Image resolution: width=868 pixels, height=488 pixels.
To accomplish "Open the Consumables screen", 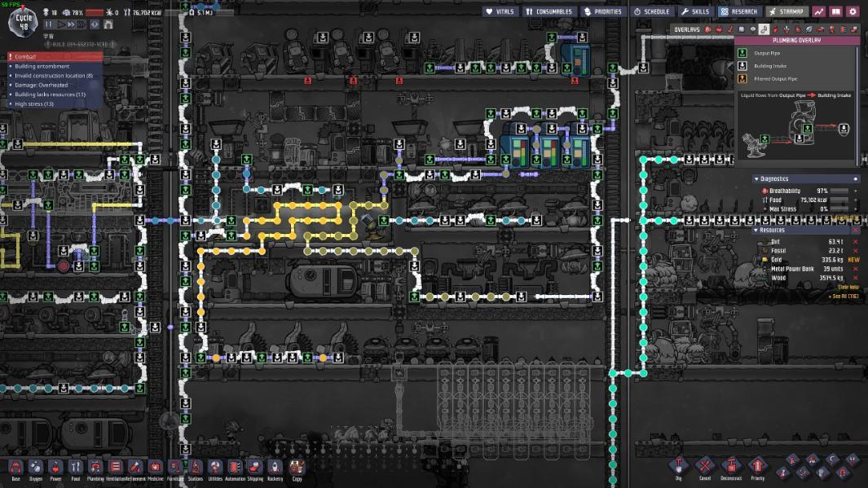I will 549,11.
